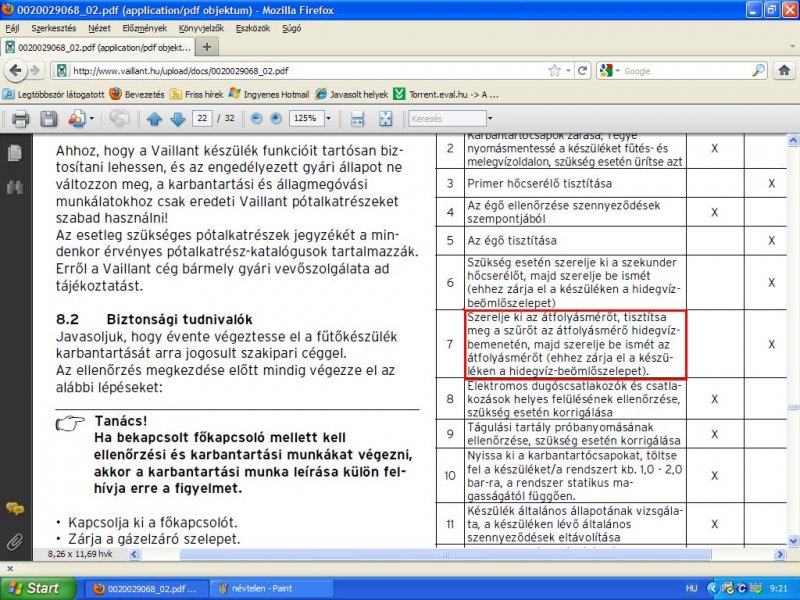
Task: Fit page width with scrolling
Action: (x=358, y=119)
